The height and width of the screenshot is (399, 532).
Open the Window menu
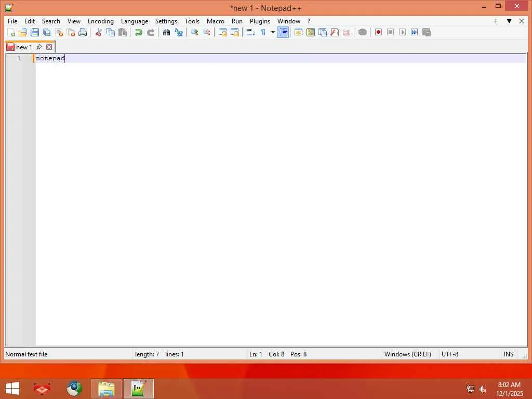click(x=289, y=21)
